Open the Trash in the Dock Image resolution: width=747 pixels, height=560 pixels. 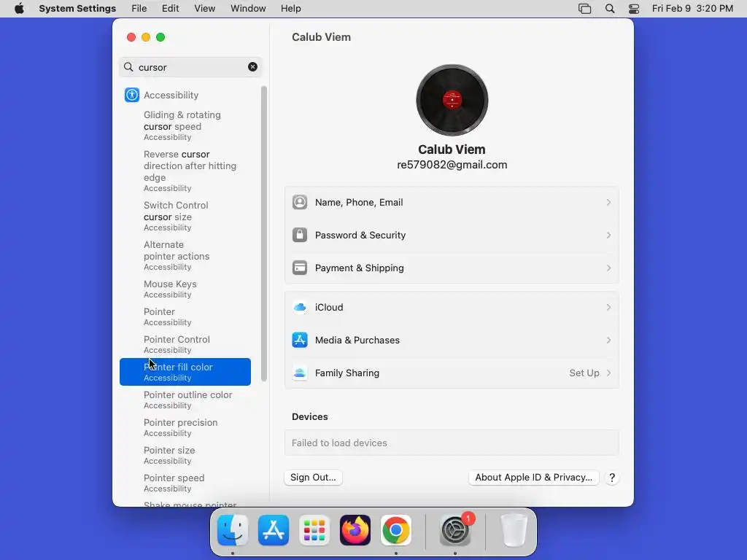pos(514,530)
